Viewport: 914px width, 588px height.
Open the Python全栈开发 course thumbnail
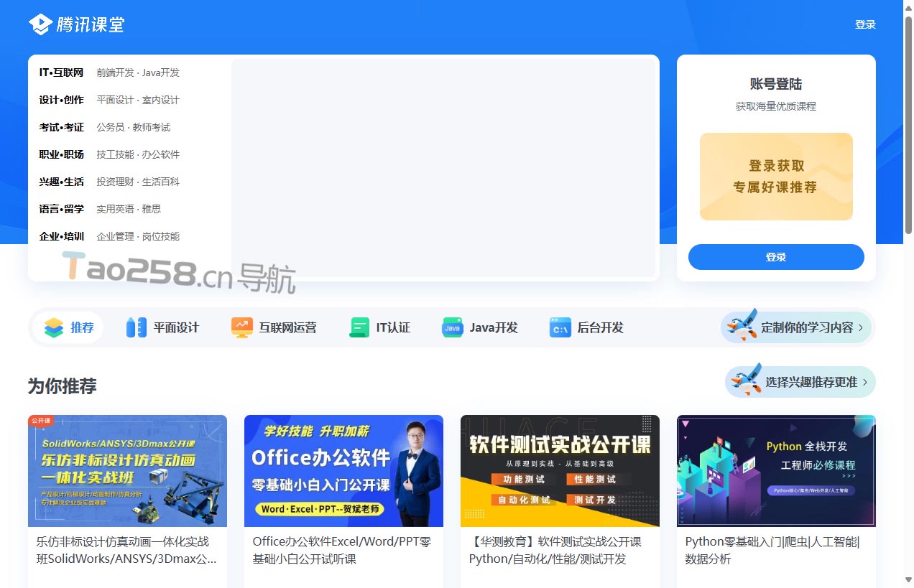point(776,471)
